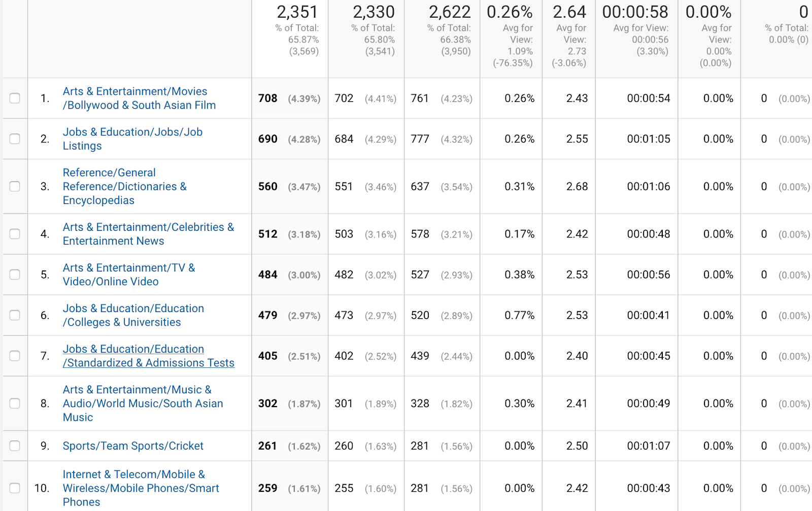This screenshot has width=812, height=511.
Task: Select the 690 value in Job Listings row
Action: [268, 139]
